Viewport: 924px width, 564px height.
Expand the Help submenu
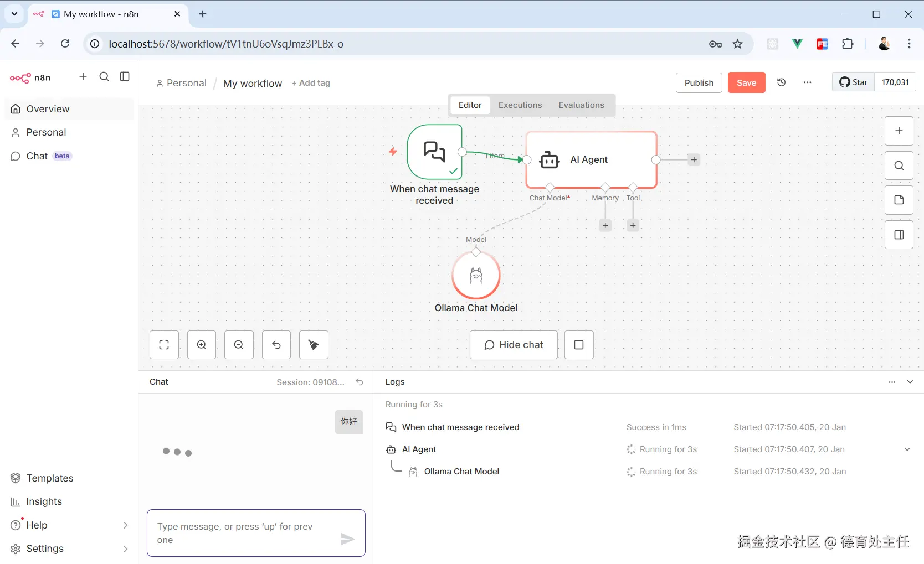pos(69,525)
